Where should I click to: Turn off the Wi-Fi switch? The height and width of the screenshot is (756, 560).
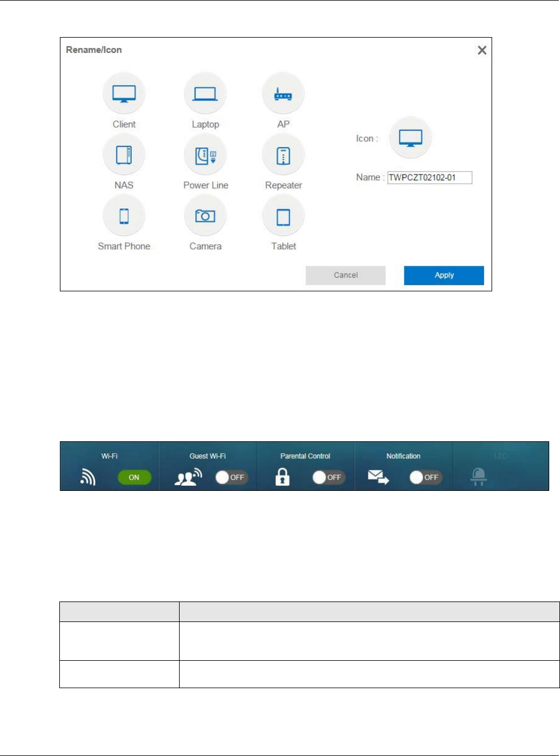coord(135,477)
